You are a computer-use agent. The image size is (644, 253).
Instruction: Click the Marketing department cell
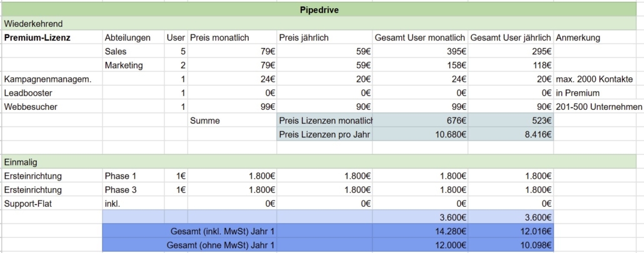124,65
